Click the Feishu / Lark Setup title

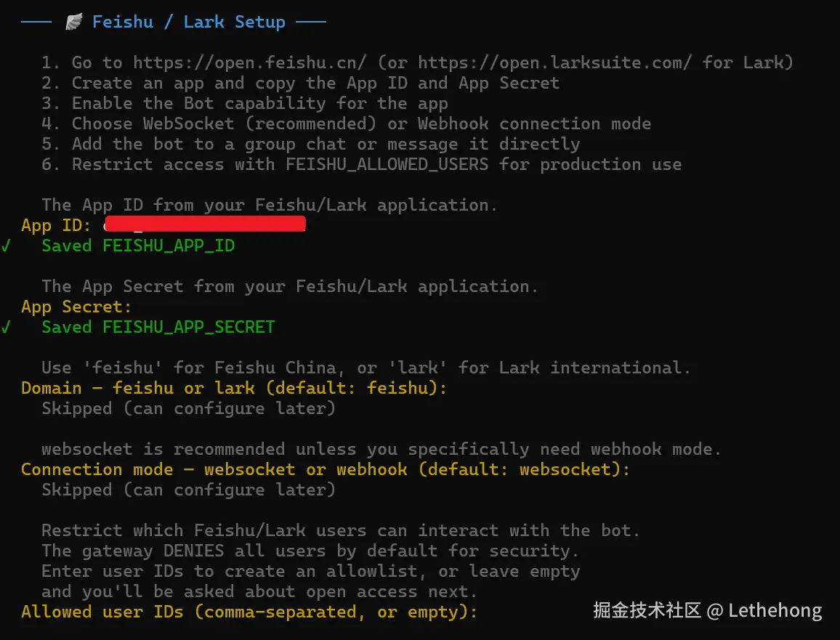click(x=188, y=22)
